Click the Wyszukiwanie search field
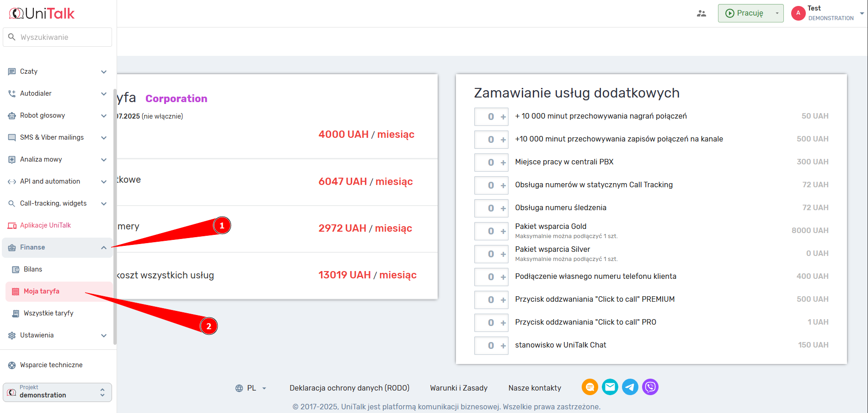Screen dimensions: 868x413 click(62, 37)
